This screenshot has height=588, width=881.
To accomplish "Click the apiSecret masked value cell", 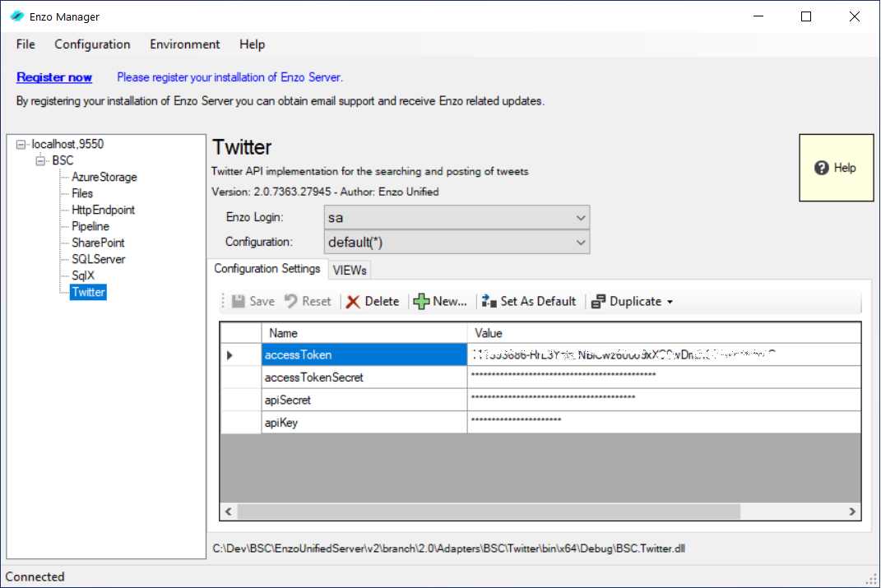I will coord(664,400).
